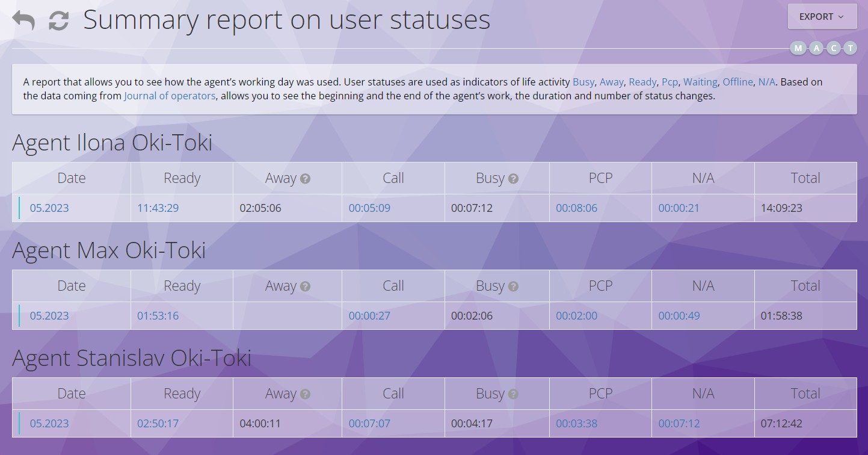The height and width of the screenshot is (455, 868).
Task: Open the Pcp status link in the description
Action: click(669, 82)
